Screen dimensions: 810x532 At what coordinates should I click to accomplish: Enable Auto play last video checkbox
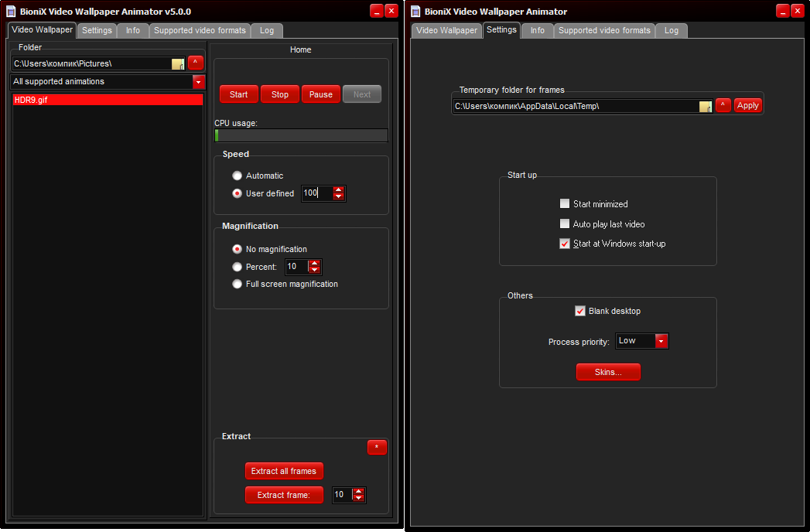point(565,223)
